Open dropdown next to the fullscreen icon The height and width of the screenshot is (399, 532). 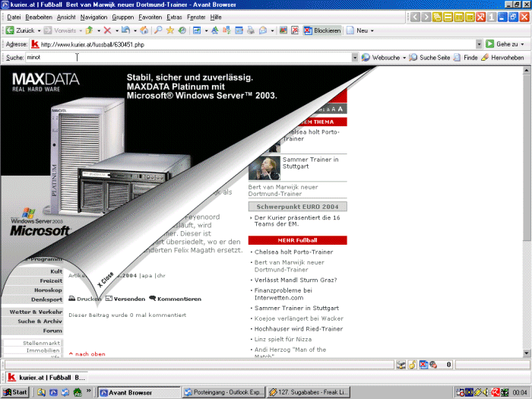(206, 30)
